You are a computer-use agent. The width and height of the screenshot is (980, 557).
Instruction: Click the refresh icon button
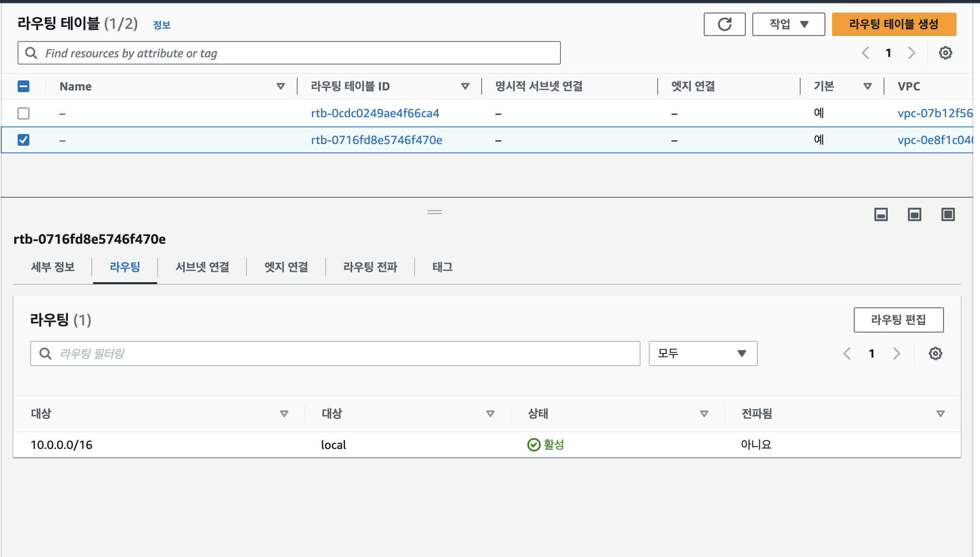point(724,24)
